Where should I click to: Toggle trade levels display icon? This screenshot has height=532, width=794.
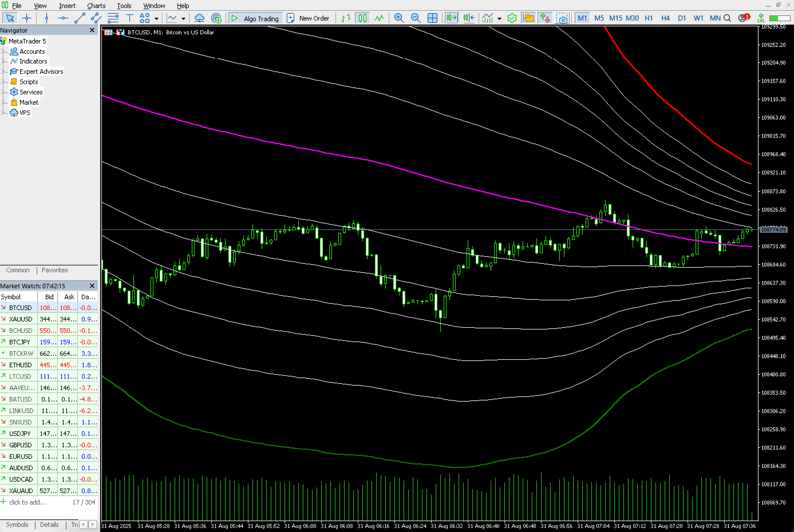(545, 18)
